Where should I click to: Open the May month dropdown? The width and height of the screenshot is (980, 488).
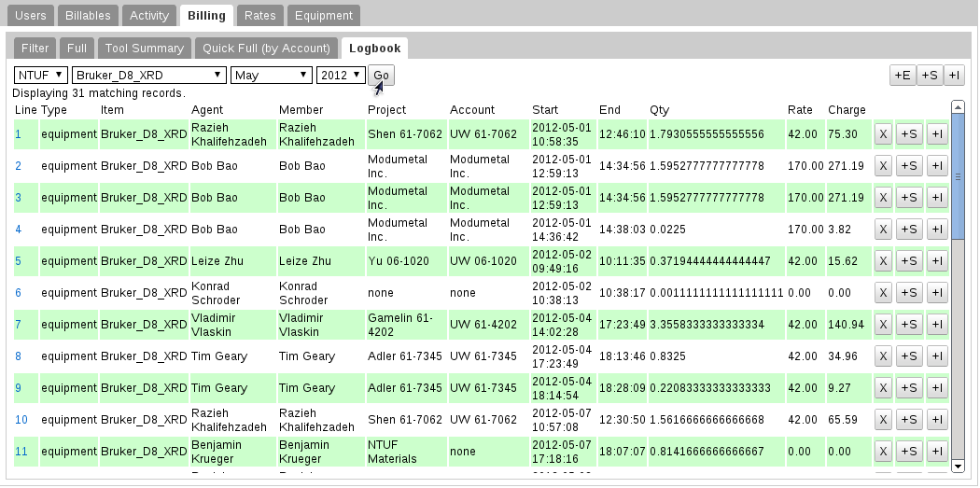coord(272,75)
